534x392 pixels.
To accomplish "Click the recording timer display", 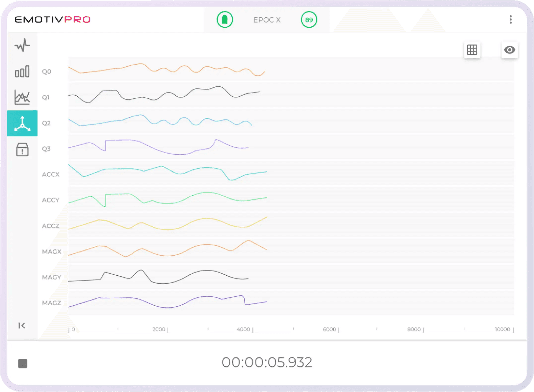I will pyautogui.click(x=267, y=362).
